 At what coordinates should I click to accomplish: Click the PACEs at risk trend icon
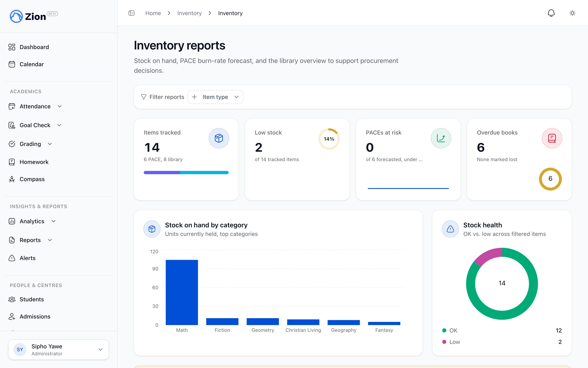(441, 138)
